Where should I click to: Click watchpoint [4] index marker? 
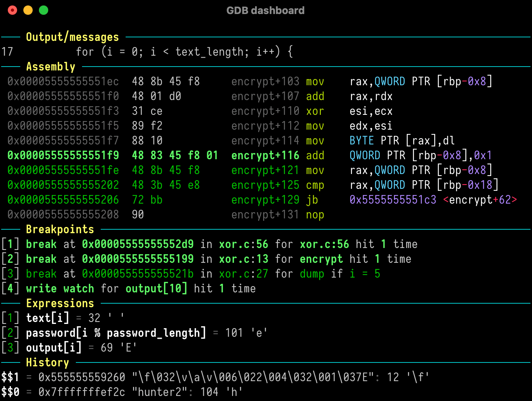tap(10, 288)
